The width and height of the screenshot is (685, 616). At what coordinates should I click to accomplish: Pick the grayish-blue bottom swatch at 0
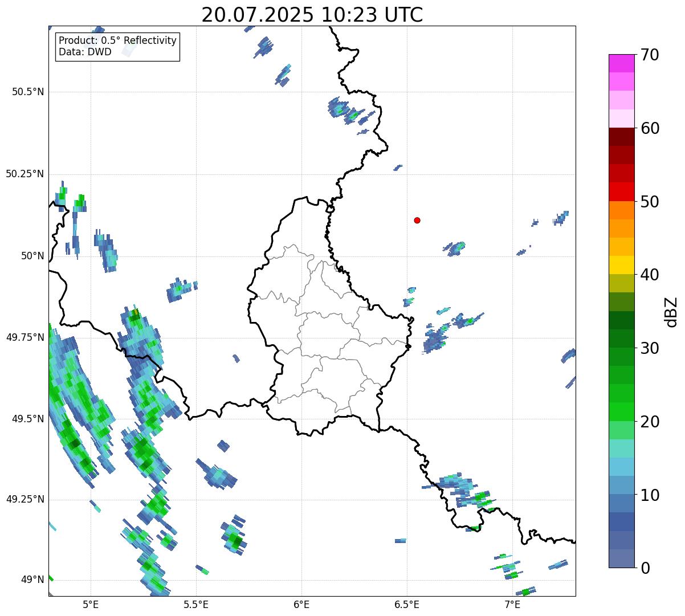tap(621, 558)
